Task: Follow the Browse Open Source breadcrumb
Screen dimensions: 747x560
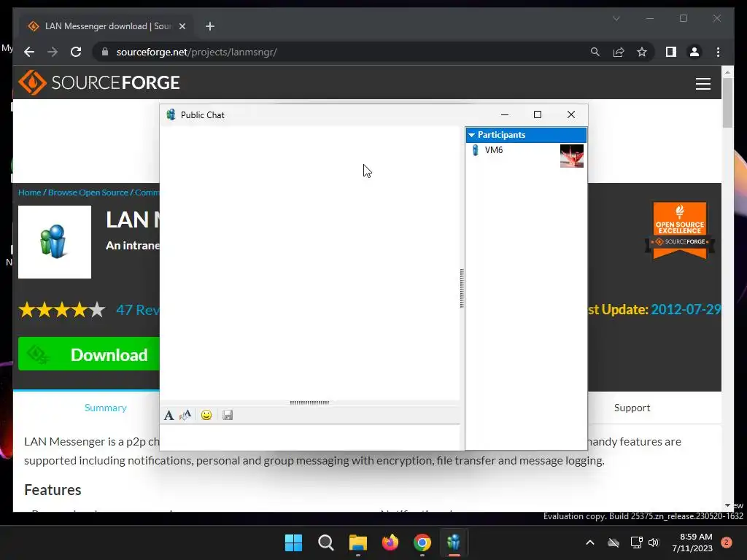Action: pos(88,192)
